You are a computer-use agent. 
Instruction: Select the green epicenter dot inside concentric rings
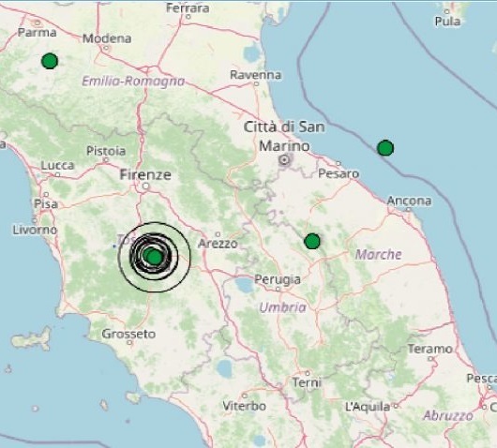[155, 257]
